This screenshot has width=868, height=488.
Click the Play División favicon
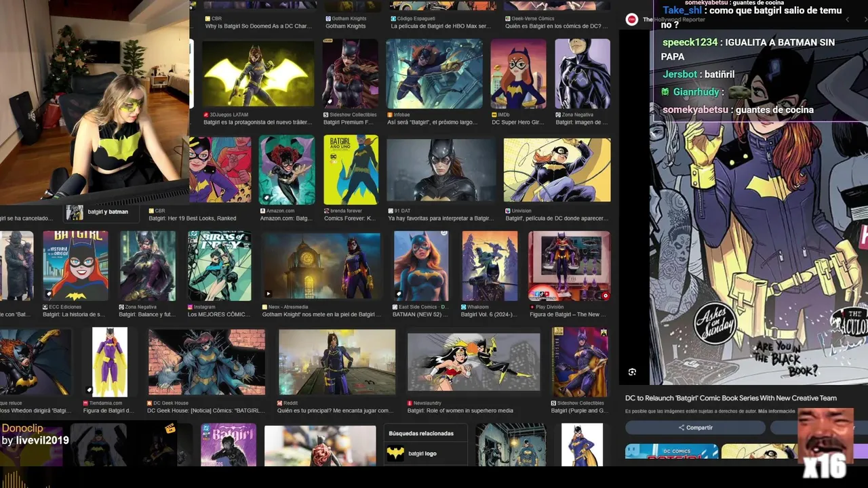(x=532, y=307)
